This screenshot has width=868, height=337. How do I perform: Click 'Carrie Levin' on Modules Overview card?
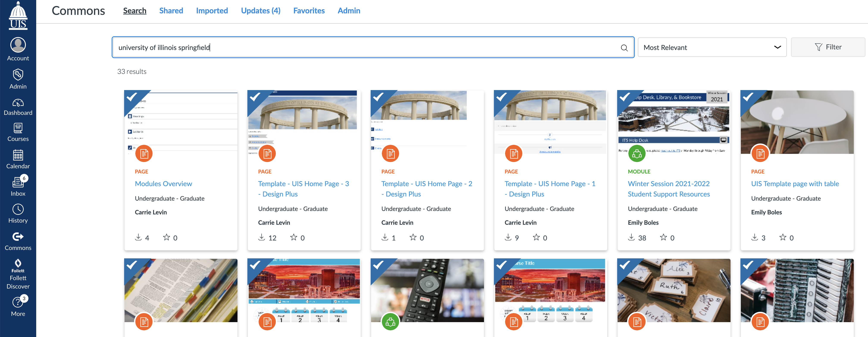pos(151,212)
